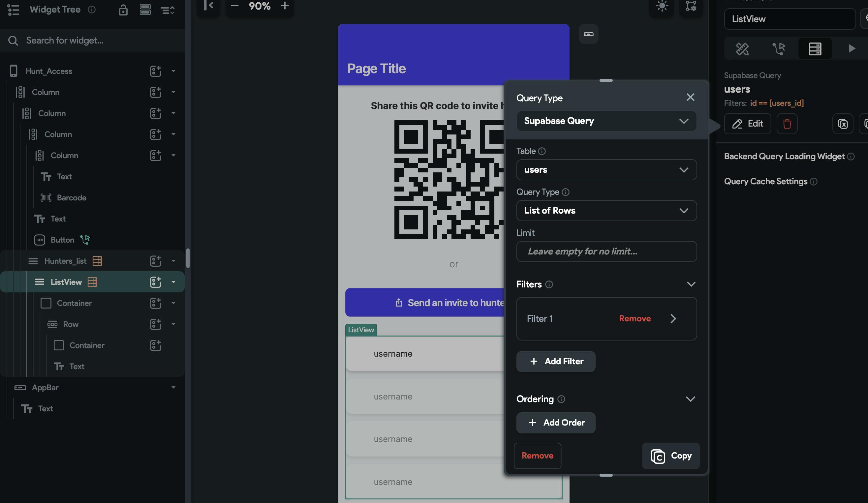Screen dimensions: 868x503
Task: Zoom in the canvas with plus icon
Action: 285,6
